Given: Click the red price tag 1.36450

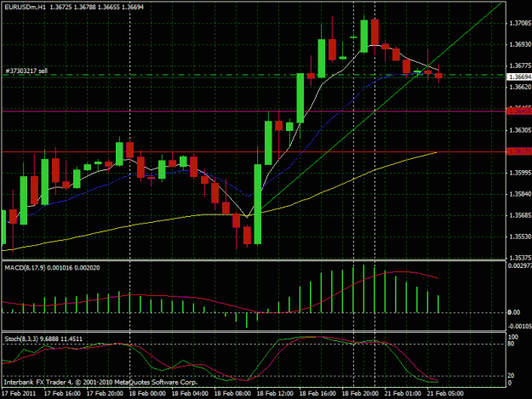Looking at the screenshot, I should (519, 111).
